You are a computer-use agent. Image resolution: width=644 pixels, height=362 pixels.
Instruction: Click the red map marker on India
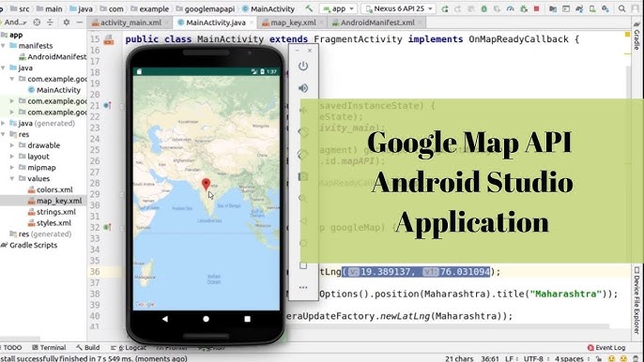coord(207,185)
